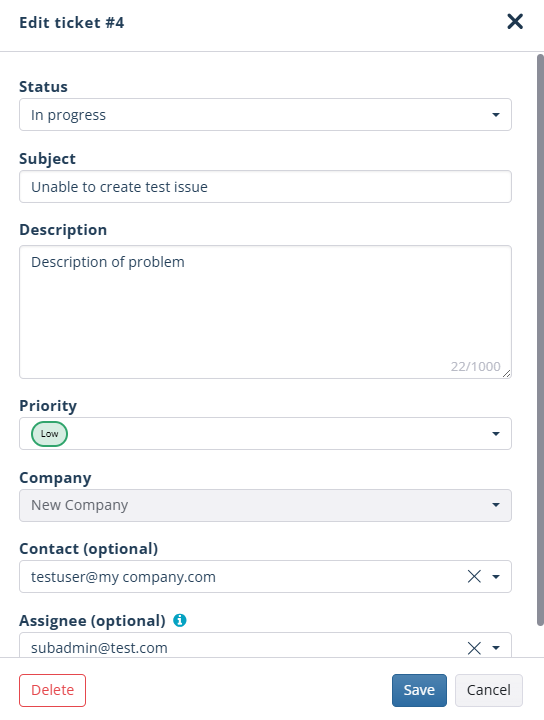Viewport: 544px width, 720px height.
Task: Delete ticket #4
Action: pos(52,690)
